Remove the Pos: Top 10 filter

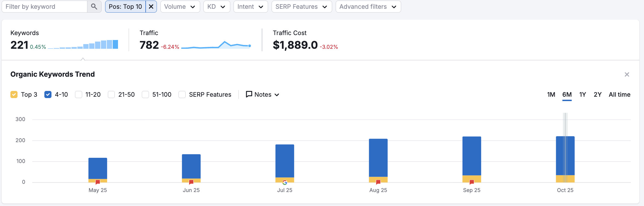click(151, 7)
